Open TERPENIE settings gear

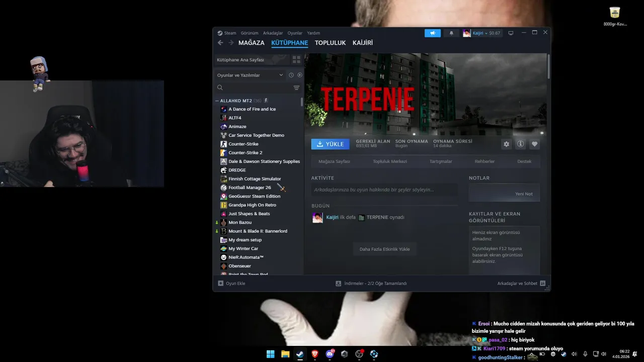[x=507, y=144]
